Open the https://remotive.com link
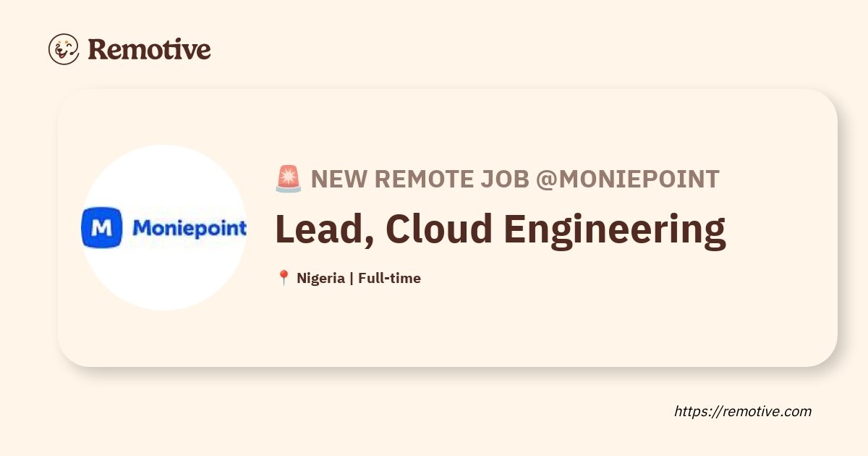The image size is (868, 456). point(743,411)
